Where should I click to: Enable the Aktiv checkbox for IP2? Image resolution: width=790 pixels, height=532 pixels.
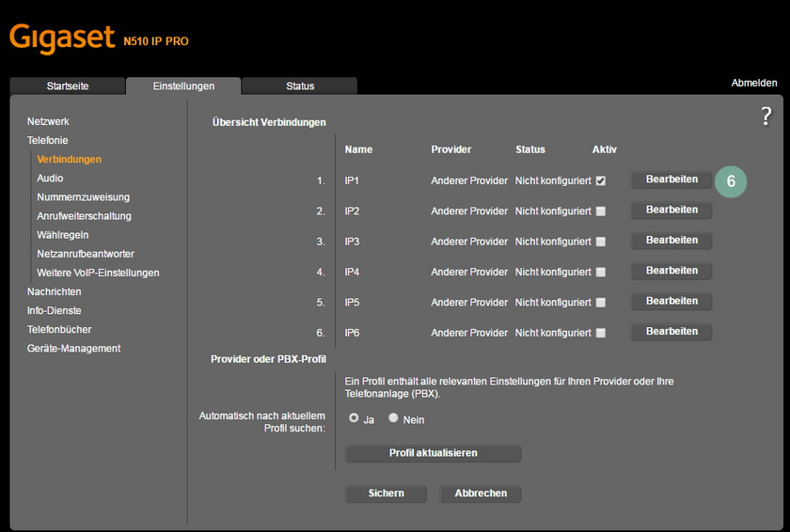point(601,211)
